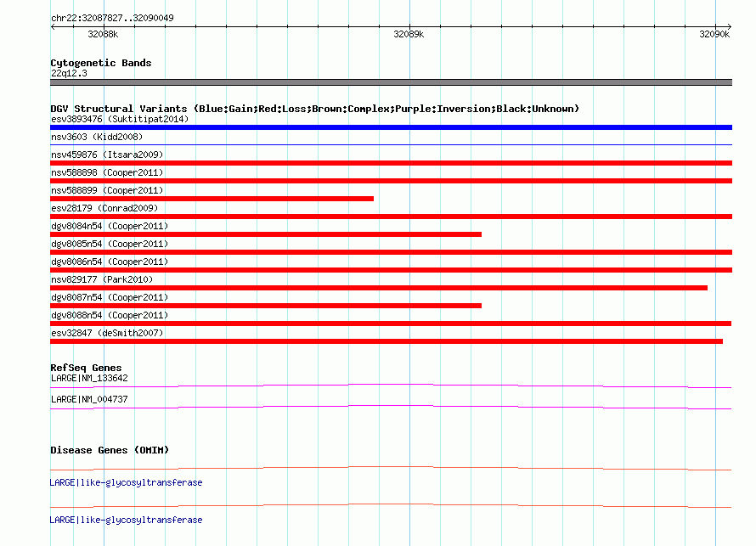
Task: Click the chr22:32087827..32090049 coordinate label
Action: pos(112,18)
